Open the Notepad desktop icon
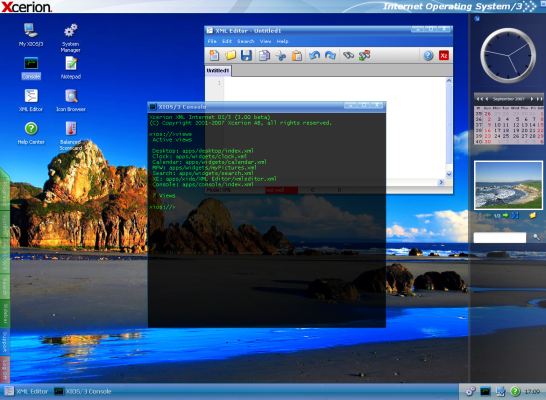This screenshot has height=400, width=546. coord(71,68)
